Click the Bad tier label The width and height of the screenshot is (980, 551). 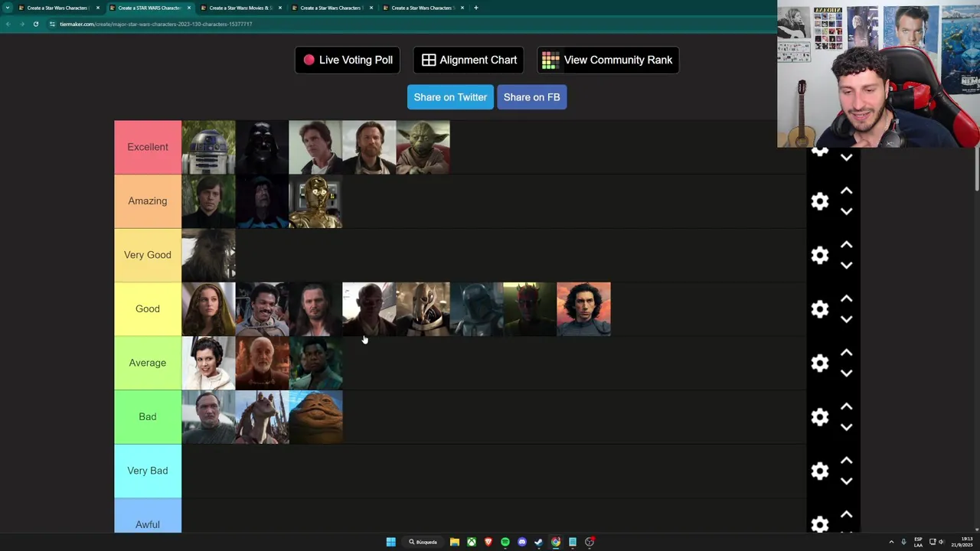(x=148, y=417)
